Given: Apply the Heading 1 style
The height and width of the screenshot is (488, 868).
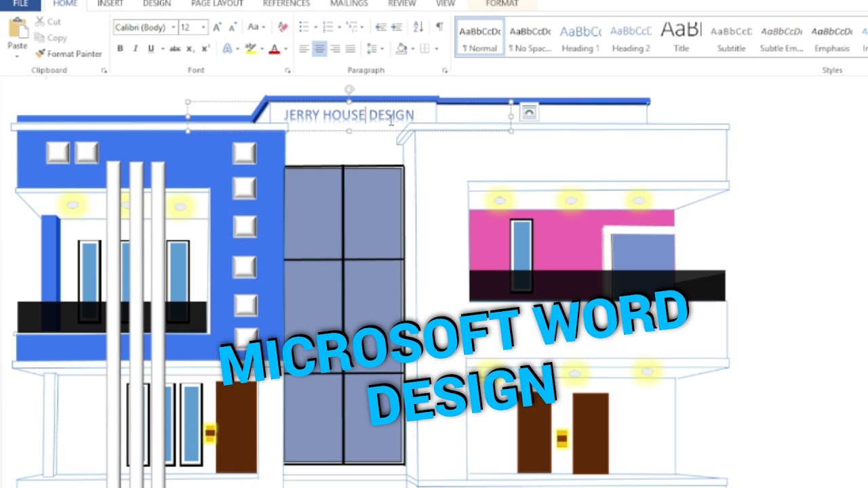Looking at the screenshot, I should coord(580,38).
